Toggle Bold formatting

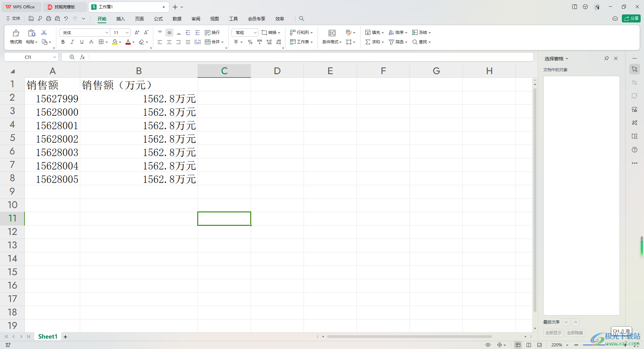tap(63, 42)
